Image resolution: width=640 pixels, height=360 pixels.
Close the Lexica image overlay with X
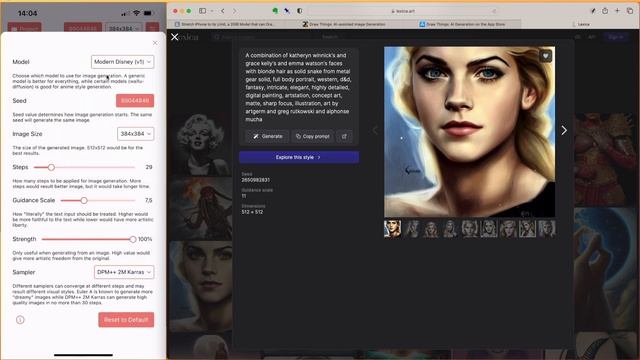click(175, 37)
